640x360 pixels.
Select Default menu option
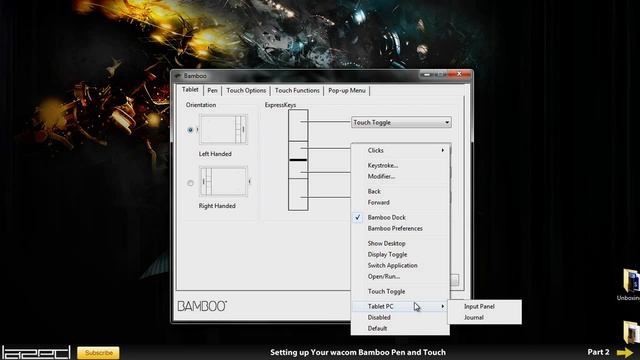(400, 328)
